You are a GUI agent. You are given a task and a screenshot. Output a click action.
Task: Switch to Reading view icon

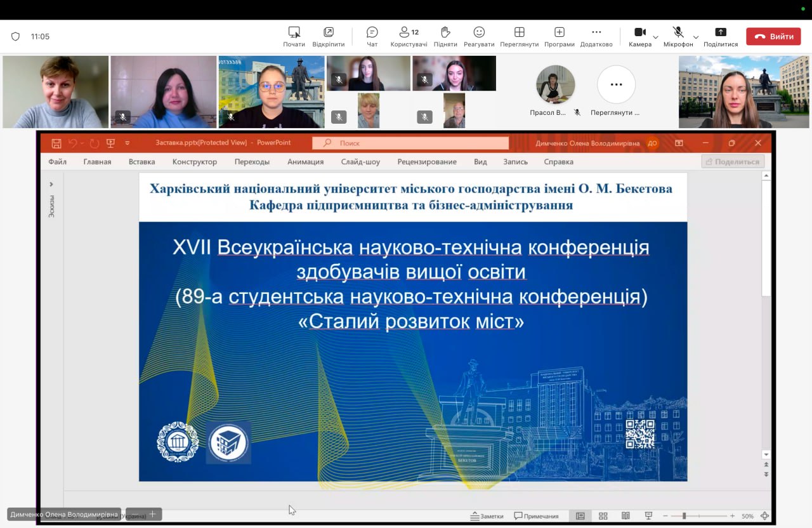click(625, 516)
